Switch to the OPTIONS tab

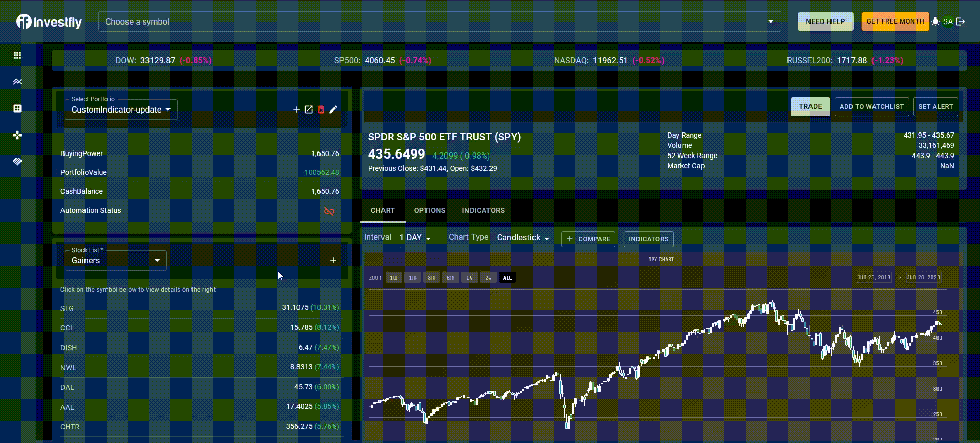(x=430, y=210)
